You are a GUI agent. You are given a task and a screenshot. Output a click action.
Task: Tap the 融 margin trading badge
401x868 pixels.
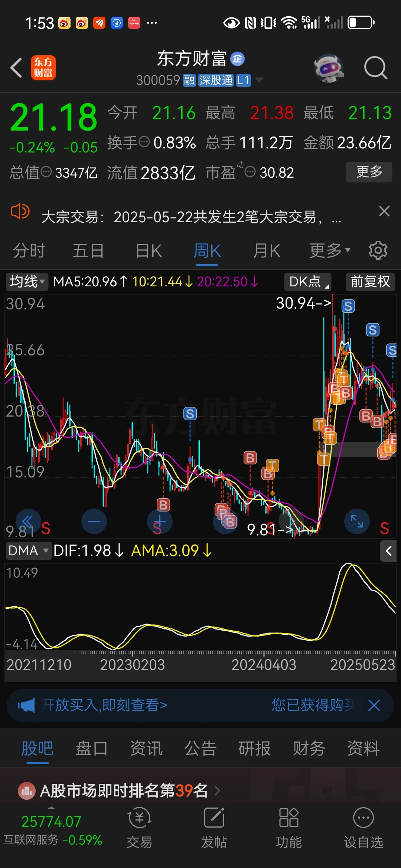click(x=189, y=80)
